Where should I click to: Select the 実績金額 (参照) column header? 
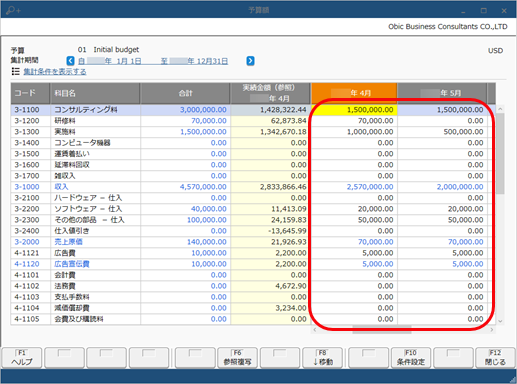click(270, 93)
